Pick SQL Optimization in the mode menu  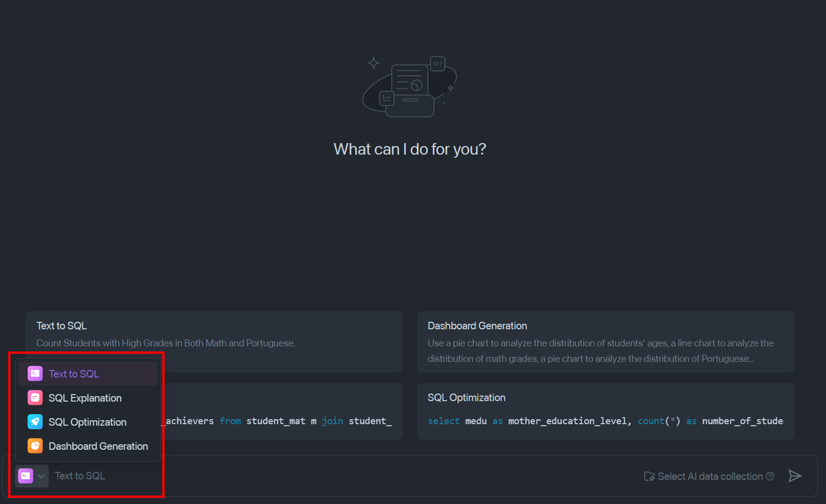coord(88,422)
